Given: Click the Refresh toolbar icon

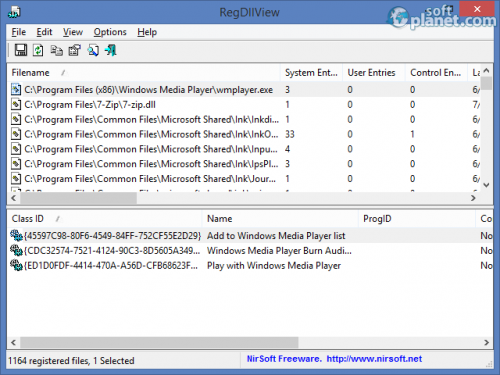Looking at the screenshot, I should pos(38,50).
